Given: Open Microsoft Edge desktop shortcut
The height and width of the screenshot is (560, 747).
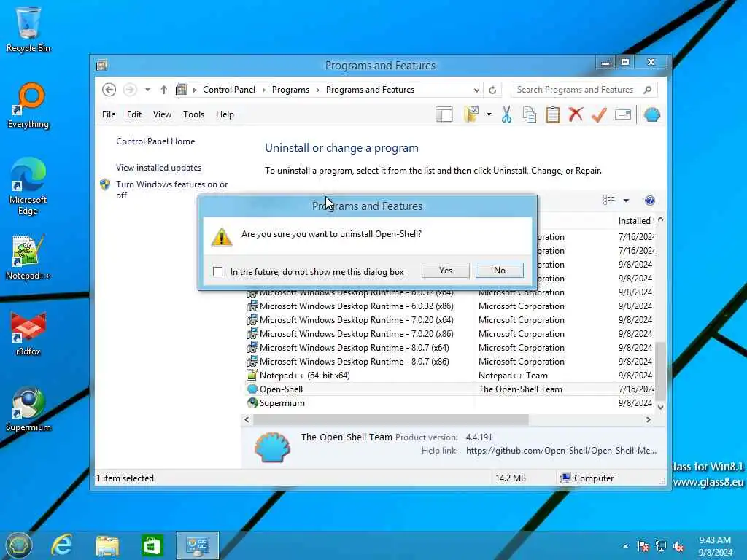Looking at the screenshot, I should coord(28,187).
